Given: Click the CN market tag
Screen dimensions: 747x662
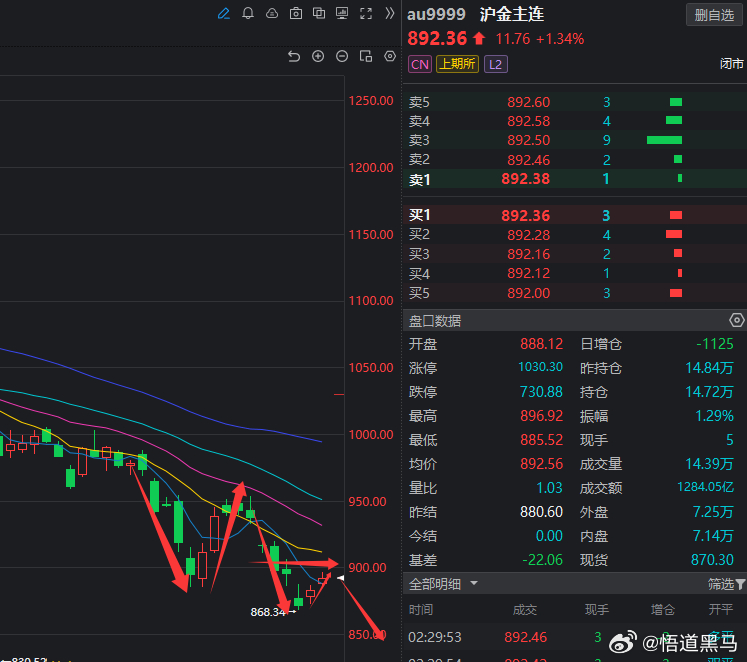Looking at the screenshot, I should tap(420, 64).
